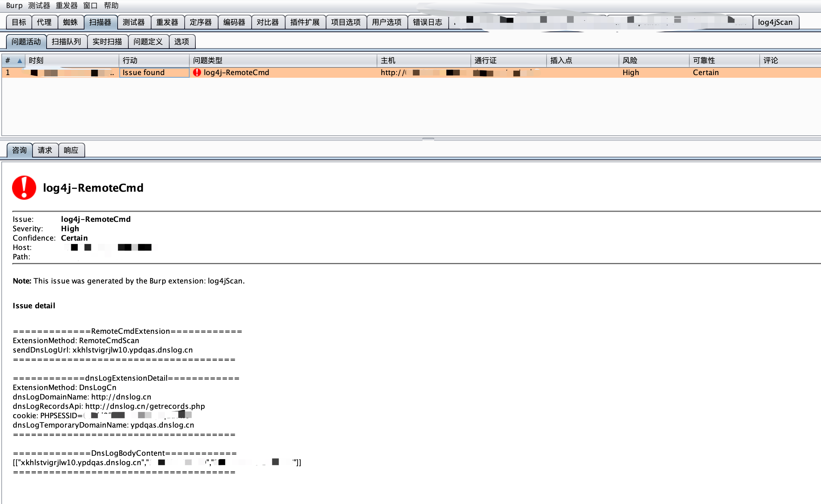Open the 帮助 help menu
Image resolution: width=821 pixels, height=504 pixels.
[111, 5]
